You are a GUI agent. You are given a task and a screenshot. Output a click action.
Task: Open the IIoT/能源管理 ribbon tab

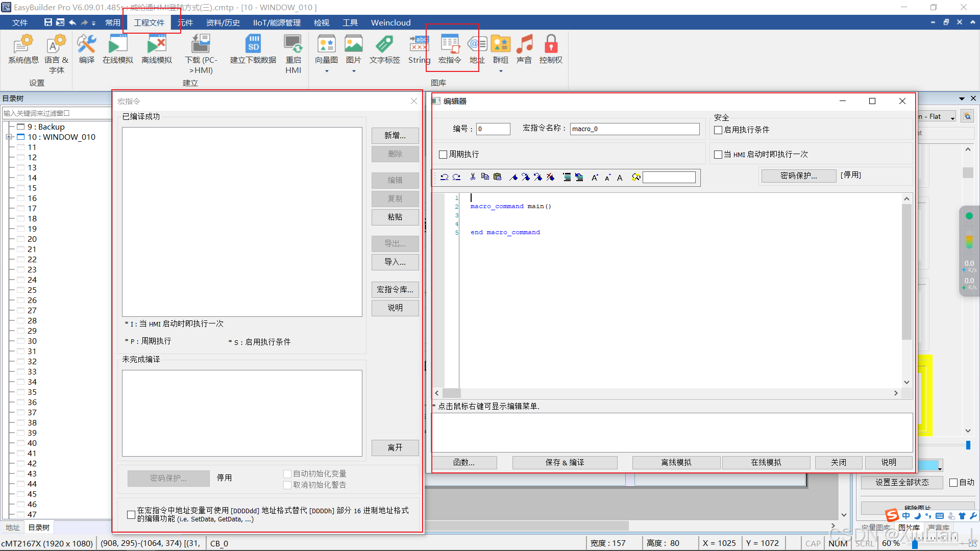click(277, 22)
